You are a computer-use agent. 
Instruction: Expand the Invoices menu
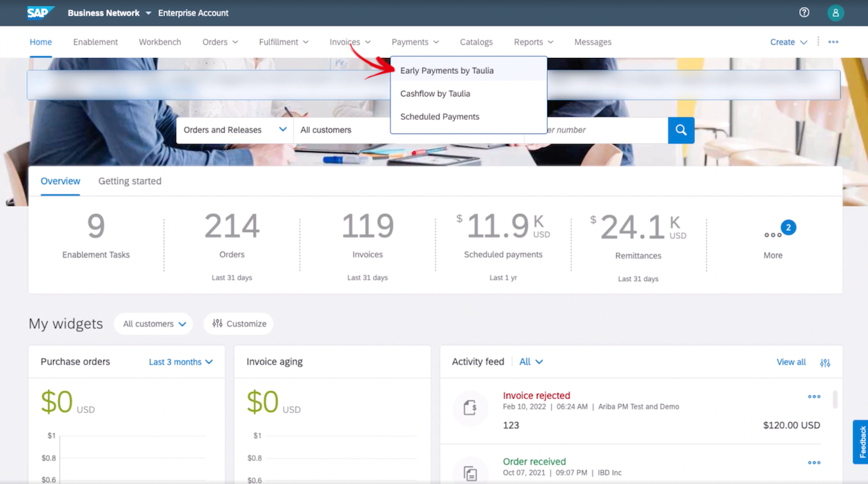pos(350,42)
